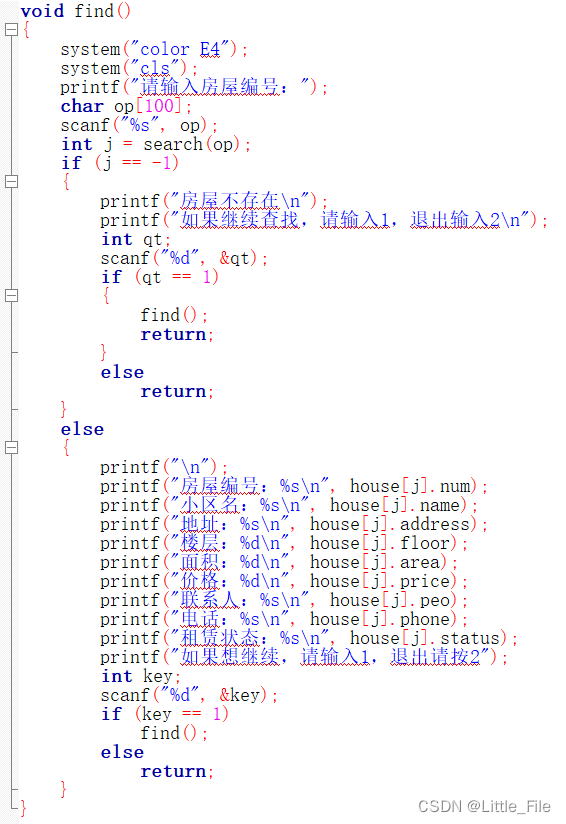Screen dimensions: 566x824
Task: Click the 'int j = search(op);' line
Action: pyautogui.click(x=156, y=144)
